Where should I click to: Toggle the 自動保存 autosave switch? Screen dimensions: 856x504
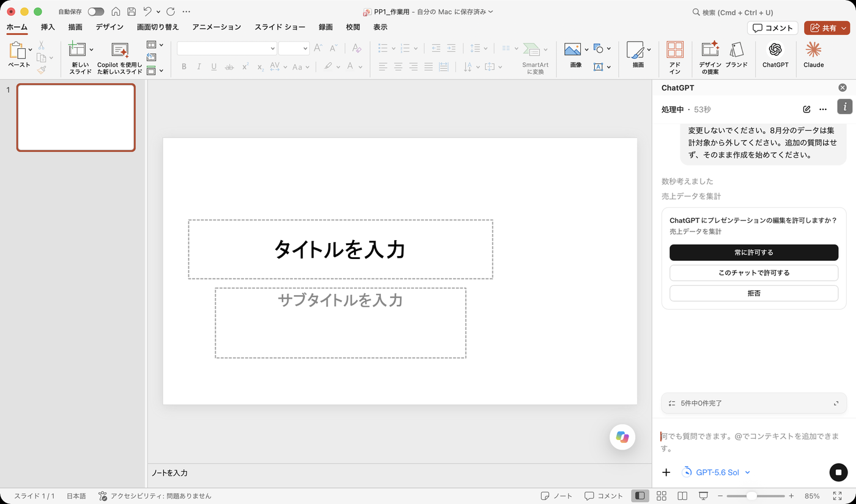[x=96, y=12]
